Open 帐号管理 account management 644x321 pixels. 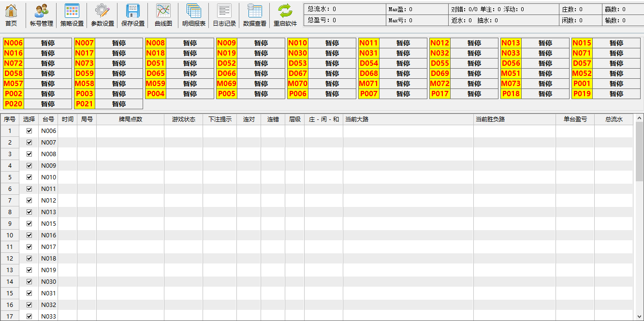point(42,15)
